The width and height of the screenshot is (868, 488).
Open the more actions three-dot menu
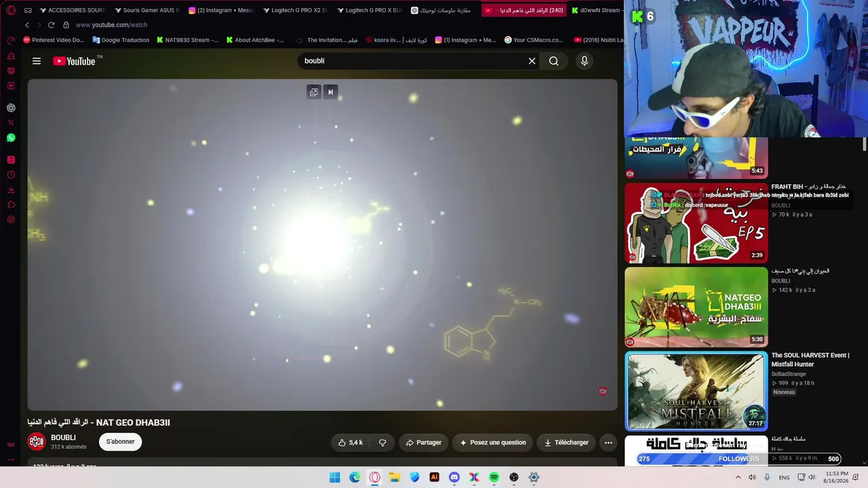(x=608, y=443)
